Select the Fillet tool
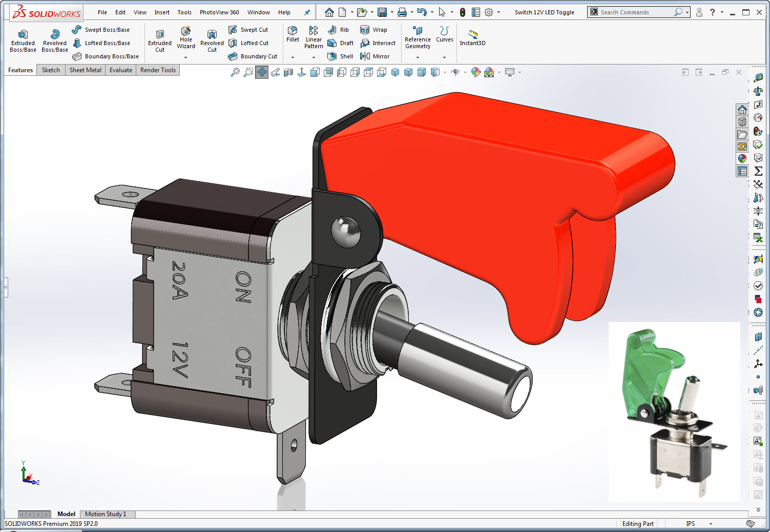The height and width of the screenshot is (532, 770). click(x=293, y=34)
